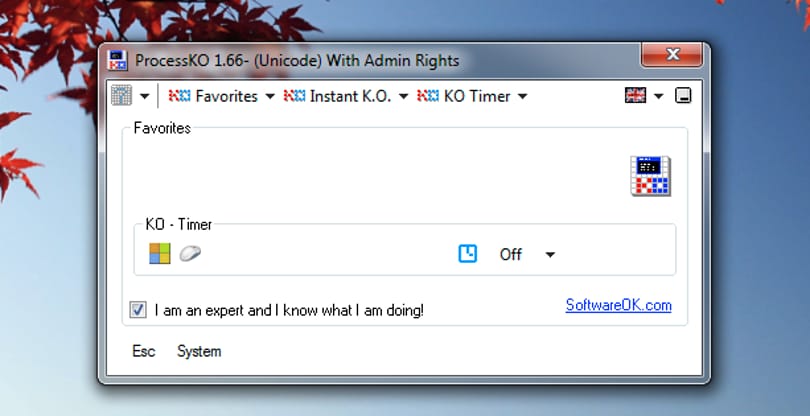The width and height of the screenshot is (810, 416).
Task: Click the large ProcessKO logo icon
Action: 650,176
